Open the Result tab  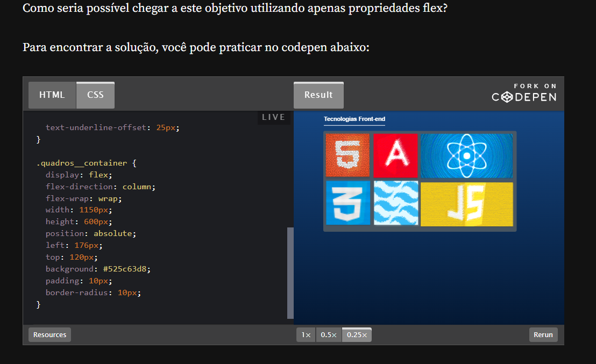318,95
